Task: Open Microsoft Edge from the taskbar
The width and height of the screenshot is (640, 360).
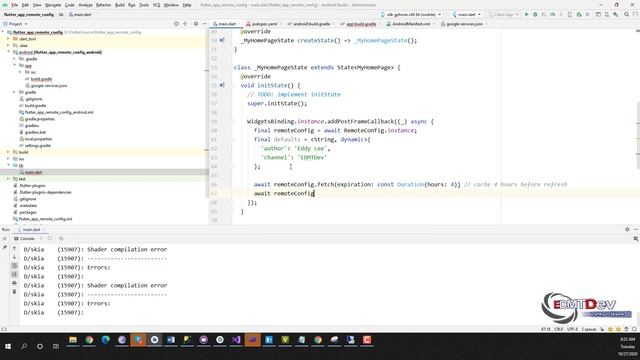Action: 105,340
